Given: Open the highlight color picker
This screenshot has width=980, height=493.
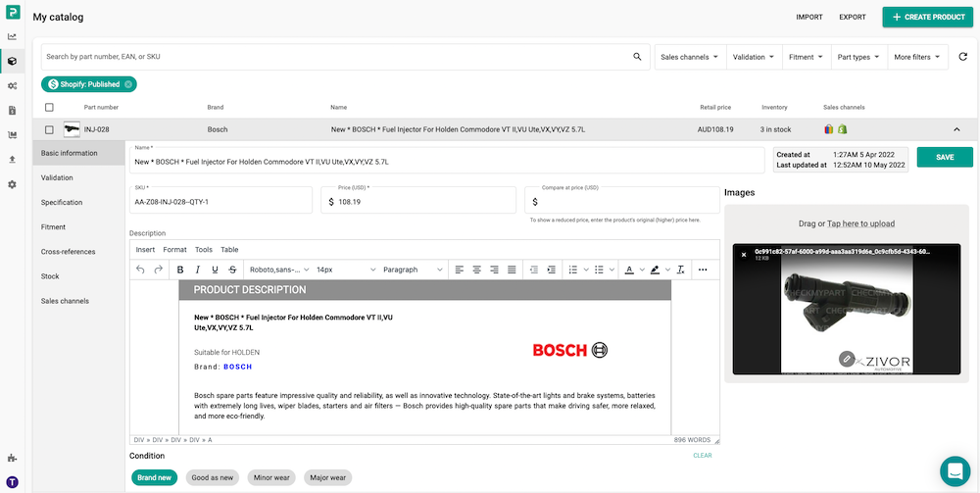Looking at the screenshot, I should [x=655, y=270].
